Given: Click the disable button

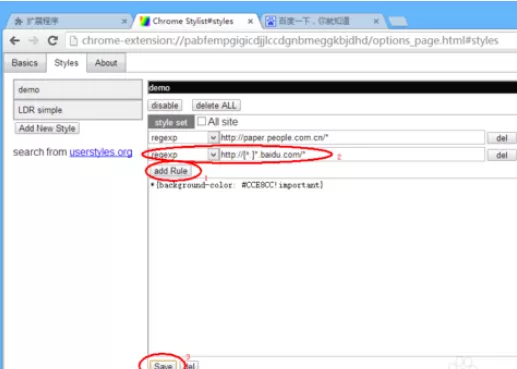Looking at the screenshot, I should (x=165, y=105).
